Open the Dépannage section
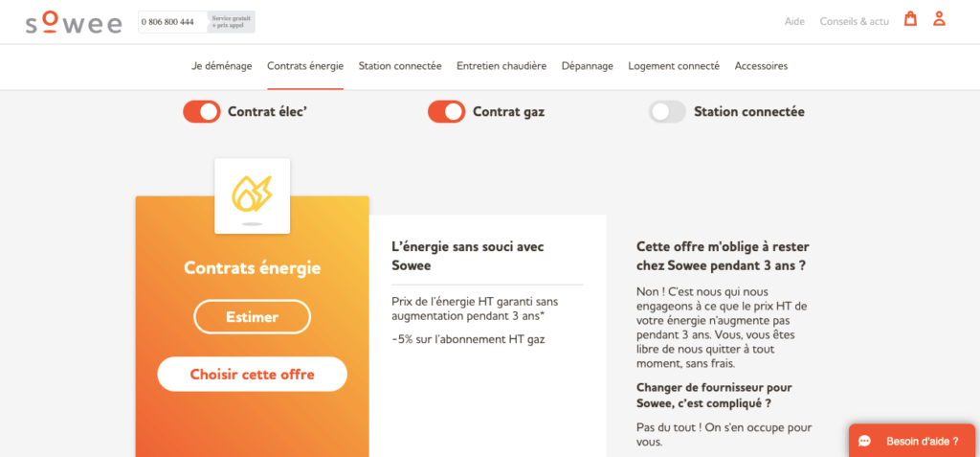 point(588,66)
